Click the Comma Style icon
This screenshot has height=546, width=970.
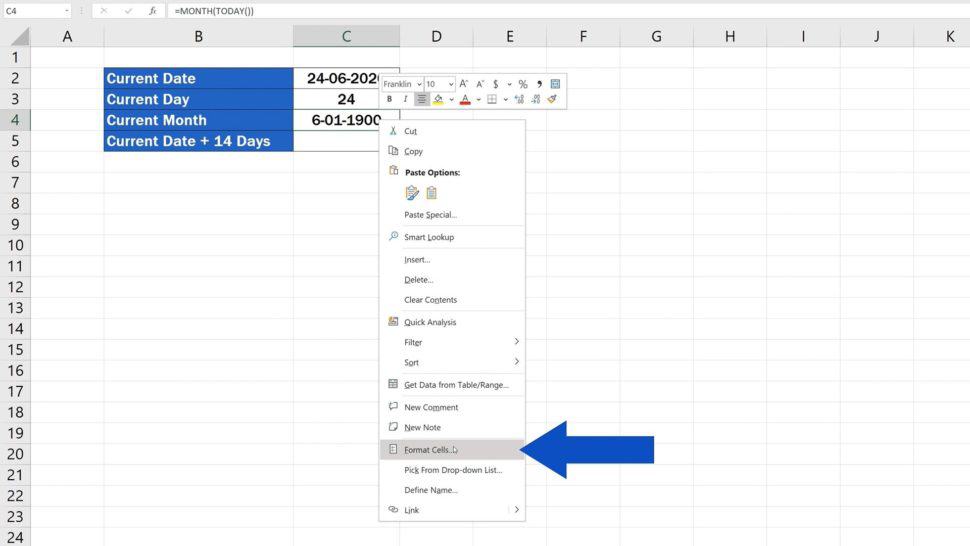point(539,84)
